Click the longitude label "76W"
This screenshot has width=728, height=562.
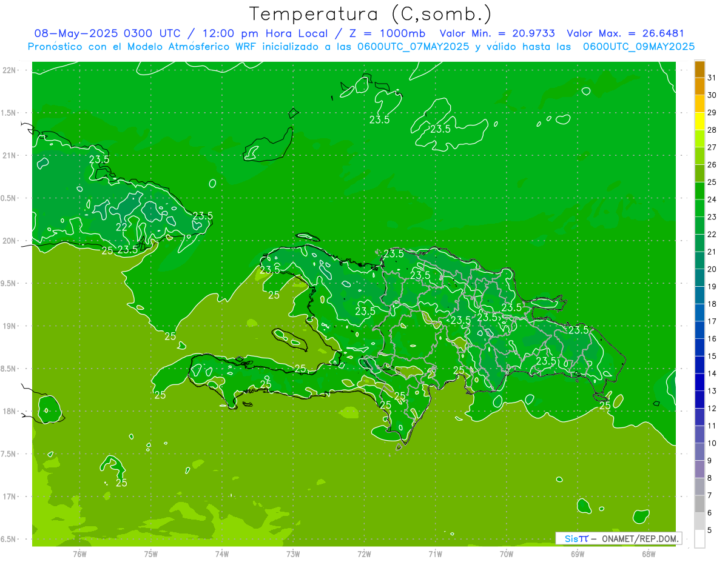click(79, 554)
